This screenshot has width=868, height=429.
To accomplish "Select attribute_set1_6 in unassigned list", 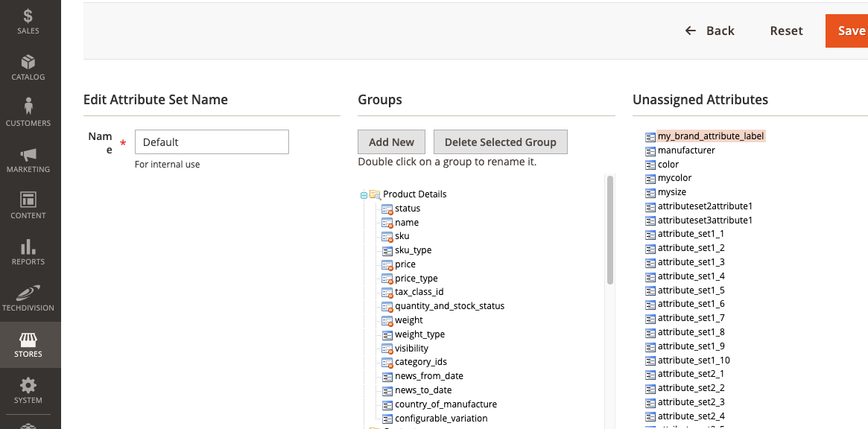I will (x=691, y=304).
